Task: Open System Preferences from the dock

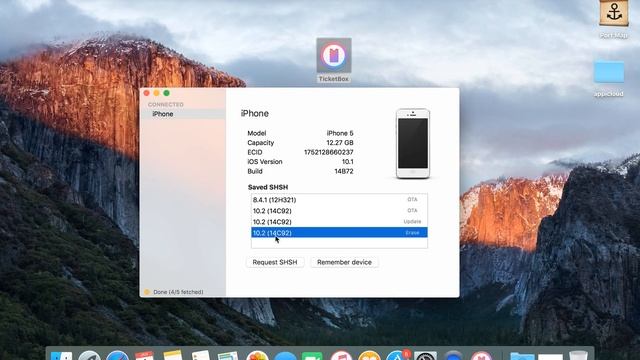Action: click(425, 356)
